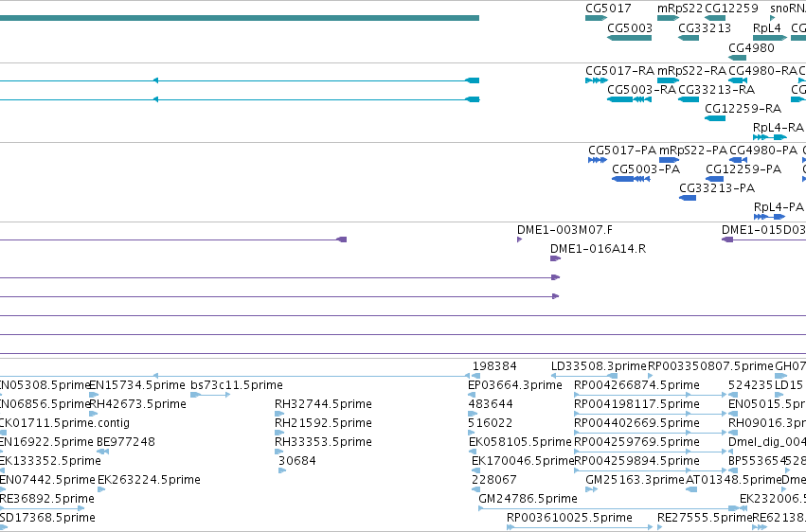The width and height of the screenshot is (806, 532).
Task: Open the CG5003 gene feature
Action: [629, 38]
